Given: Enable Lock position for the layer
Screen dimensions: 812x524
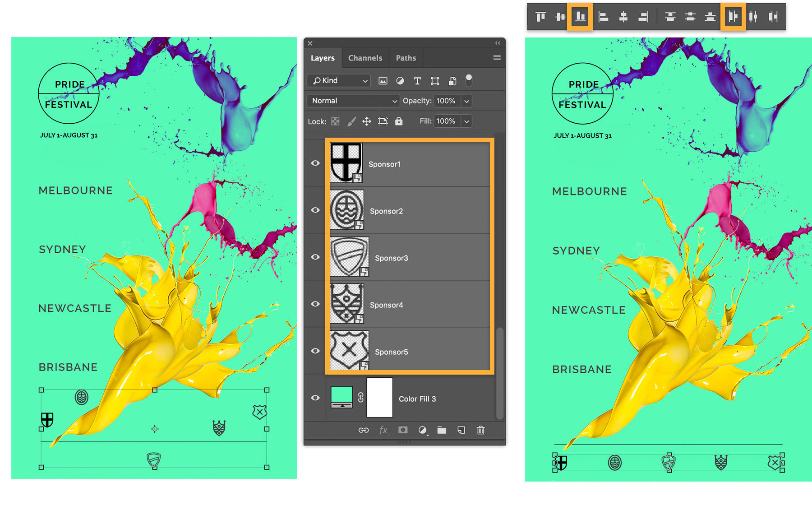Looking at the screenshot, I should point(367,121).
